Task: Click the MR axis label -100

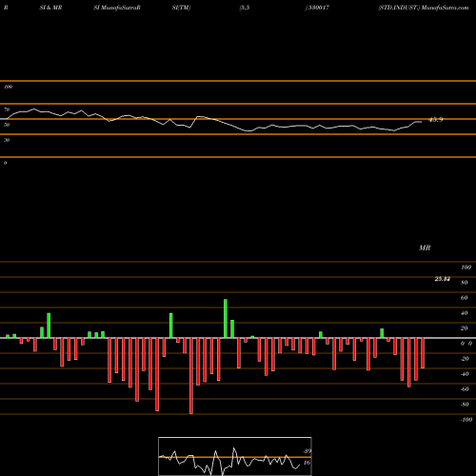Action: pos(466,420)
